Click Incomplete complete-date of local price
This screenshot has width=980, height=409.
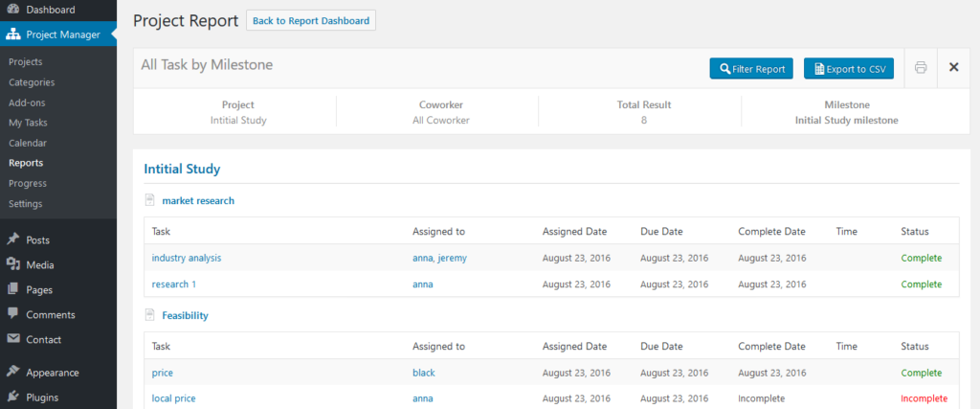(761, 398)
